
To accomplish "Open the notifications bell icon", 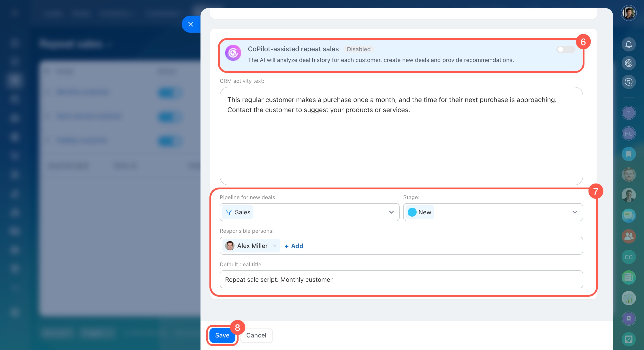I will [x=628, y=45].
